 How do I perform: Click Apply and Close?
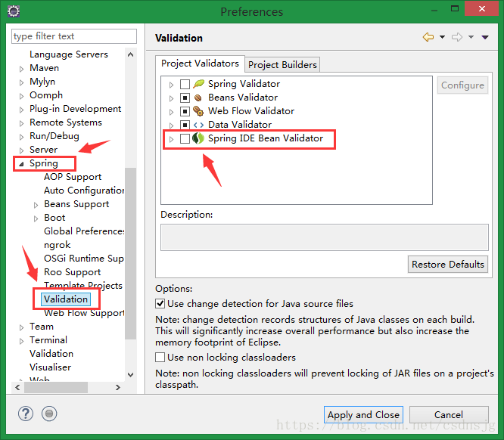363,415
